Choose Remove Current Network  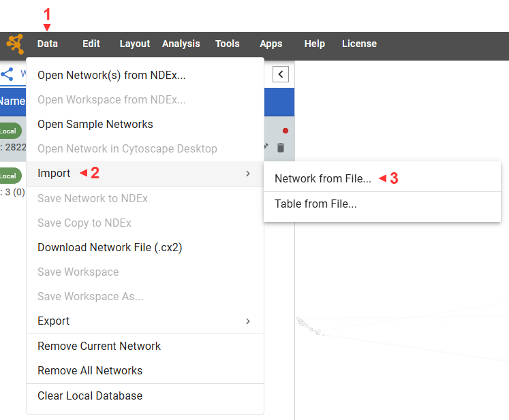[x=145, y=346]
